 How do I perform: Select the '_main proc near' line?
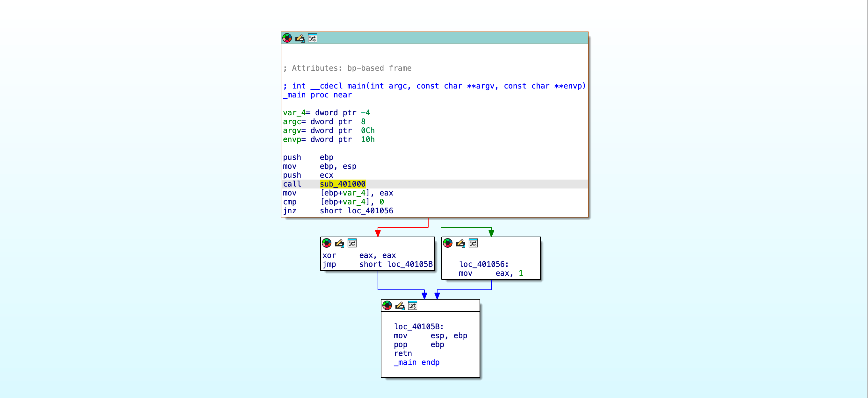pos(317,95)
